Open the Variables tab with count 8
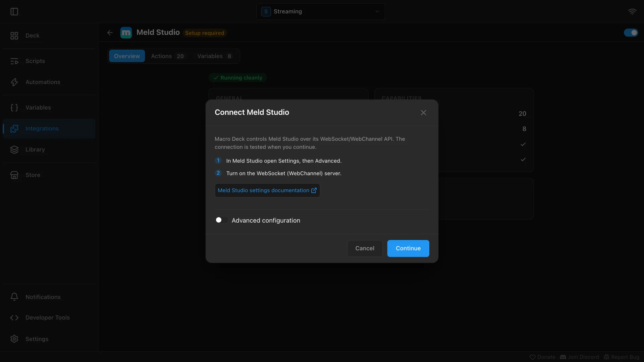Viewport: 644px width, 362px height. click(x=214, y=56)
